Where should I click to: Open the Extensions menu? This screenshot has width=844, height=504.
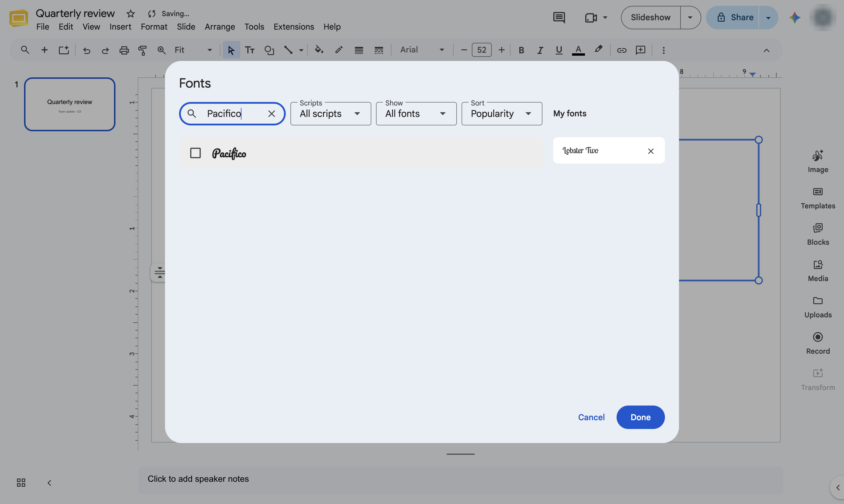(x=294, y=27)
